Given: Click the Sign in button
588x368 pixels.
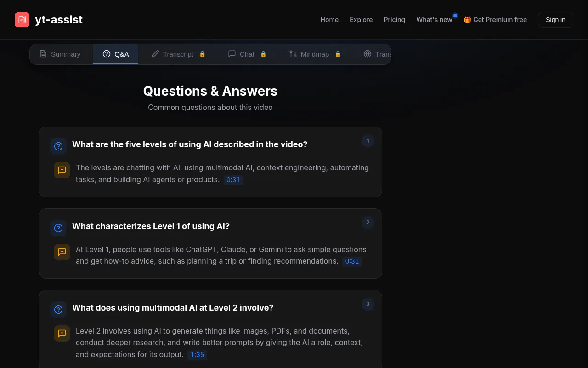Looking at the screenshot, I should 555,20.
